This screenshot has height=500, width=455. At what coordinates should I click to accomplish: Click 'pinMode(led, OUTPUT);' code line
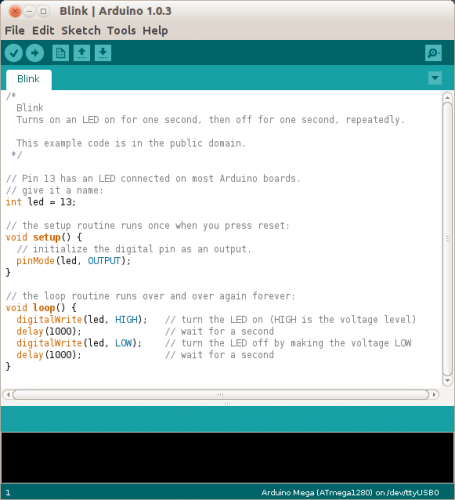click(x=73, y=261)
